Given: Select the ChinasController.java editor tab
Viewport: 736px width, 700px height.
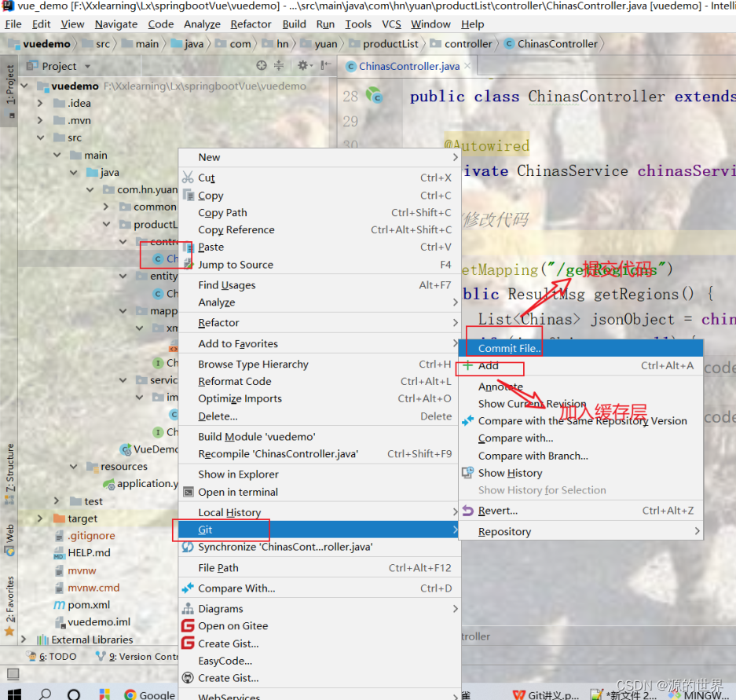Looking at the screenshot, I should [x=408, y=66].
